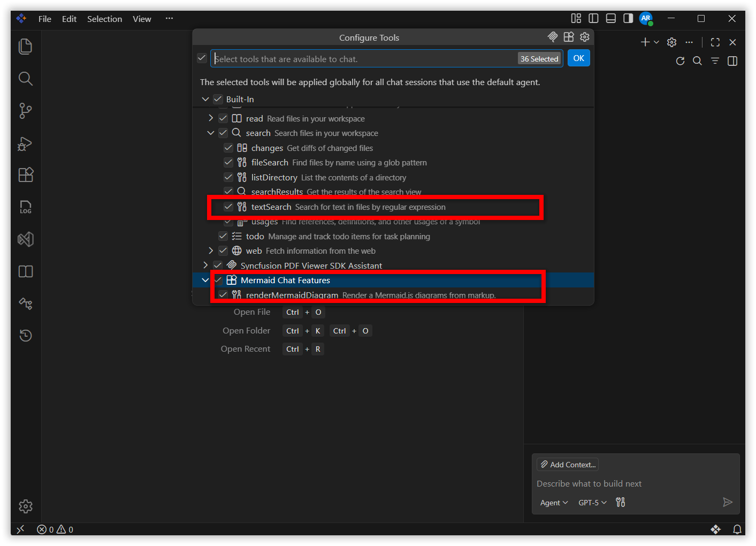756x546 pixels.
Task: Expand the web tool group
Action: (211, 251)
